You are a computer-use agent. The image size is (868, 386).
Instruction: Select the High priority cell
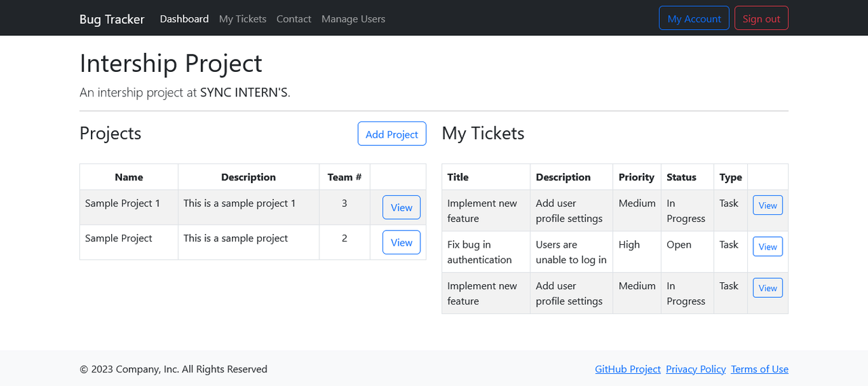tap(637, 252)
